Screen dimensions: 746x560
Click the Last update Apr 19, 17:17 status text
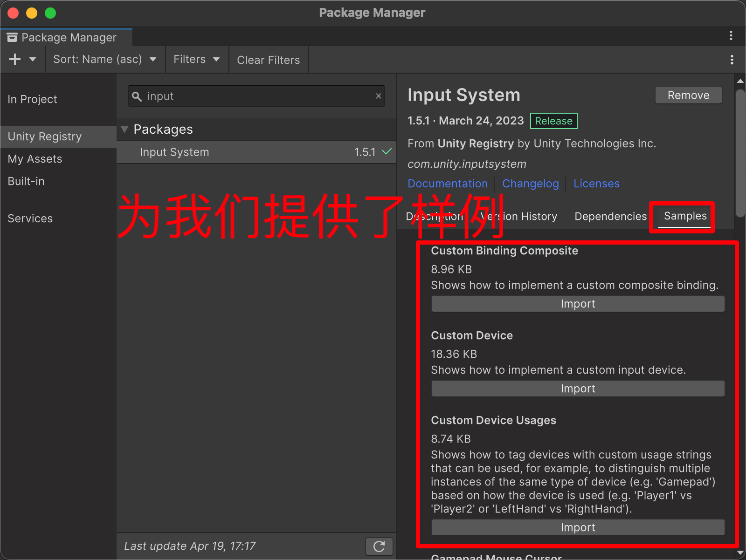coord(190,546)
